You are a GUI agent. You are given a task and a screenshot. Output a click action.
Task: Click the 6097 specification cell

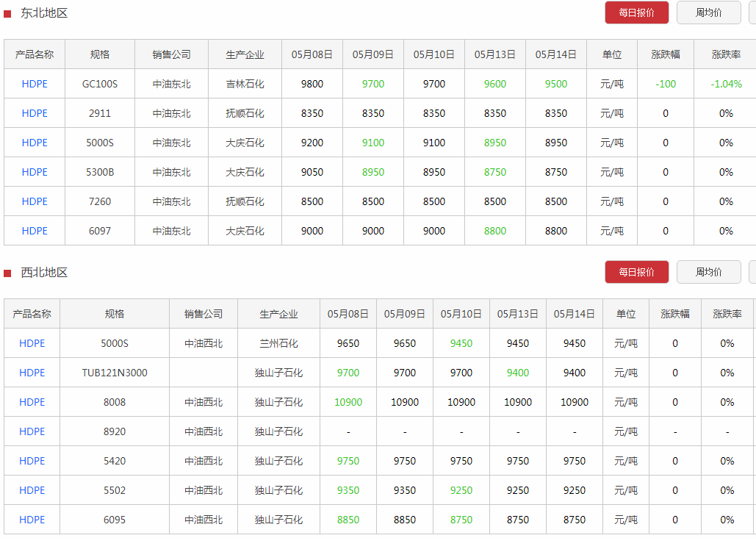coord(100,231)
